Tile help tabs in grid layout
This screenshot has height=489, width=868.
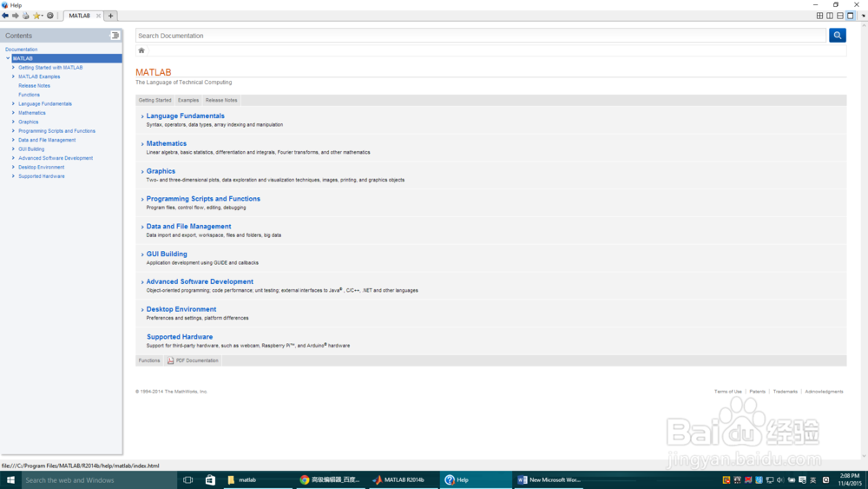820,16
